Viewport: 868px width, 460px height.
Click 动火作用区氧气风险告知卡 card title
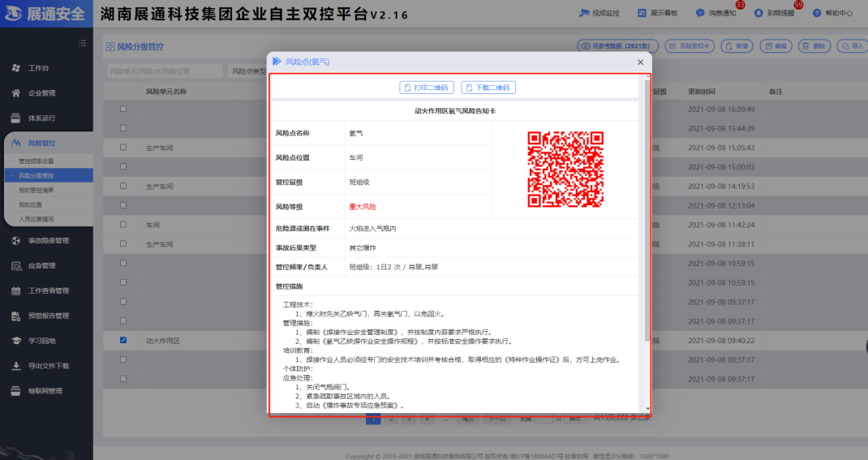click(455, 110)
